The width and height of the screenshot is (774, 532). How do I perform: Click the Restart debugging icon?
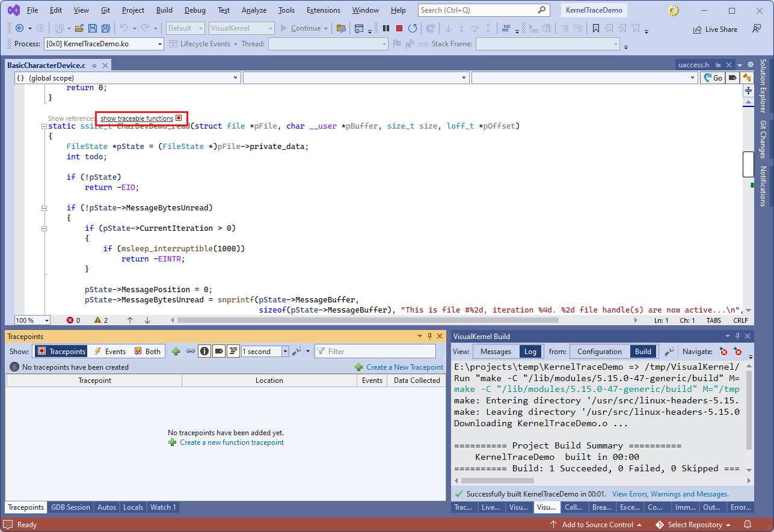click(x=413, y=28)
